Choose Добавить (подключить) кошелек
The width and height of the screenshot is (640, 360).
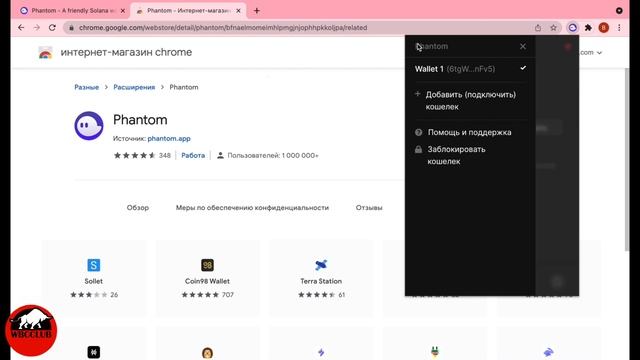coord(470,100)
